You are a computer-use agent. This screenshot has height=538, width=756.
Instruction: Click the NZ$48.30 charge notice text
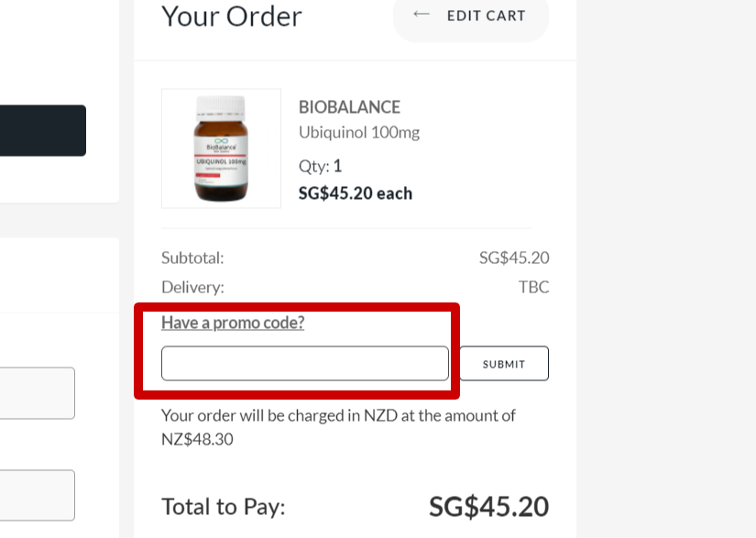click(338, 427)
